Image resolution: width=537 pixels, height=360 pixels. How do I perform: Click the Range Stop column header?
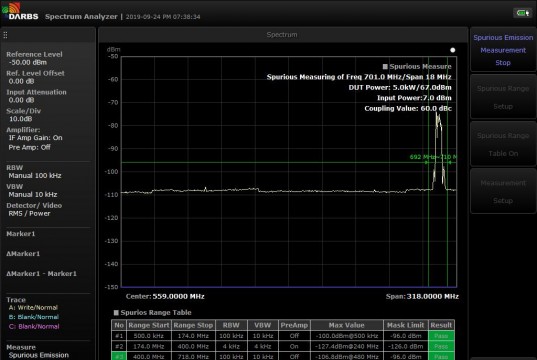(193, 325)
